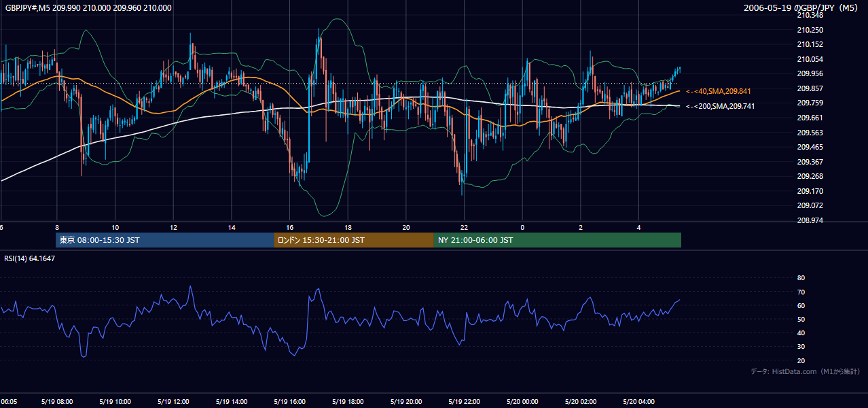868x408 pixels.
Task: Click the 5/19 16:00 time label
Action: coord(290,402)
